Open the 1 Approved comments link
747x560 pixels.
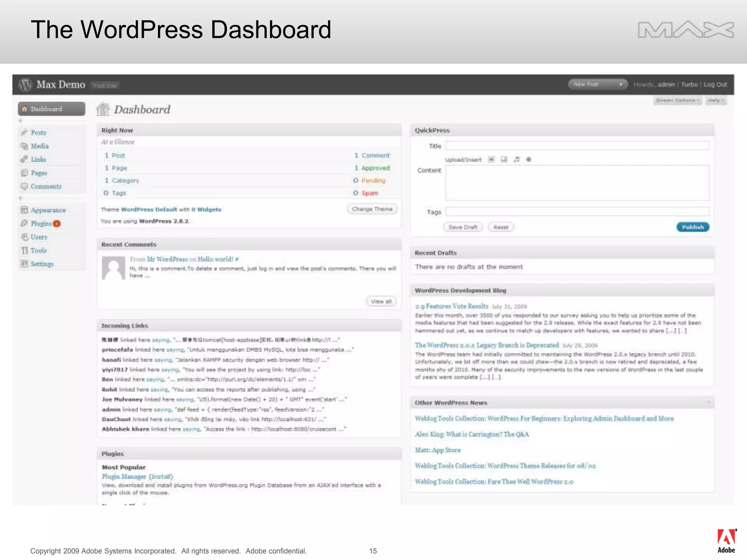(372, 168)
